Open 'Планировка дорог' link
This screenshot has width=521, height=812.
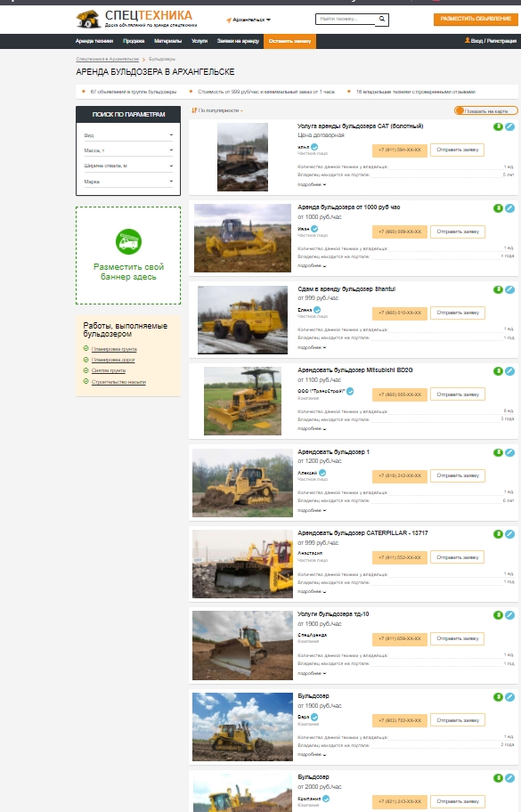113,360
